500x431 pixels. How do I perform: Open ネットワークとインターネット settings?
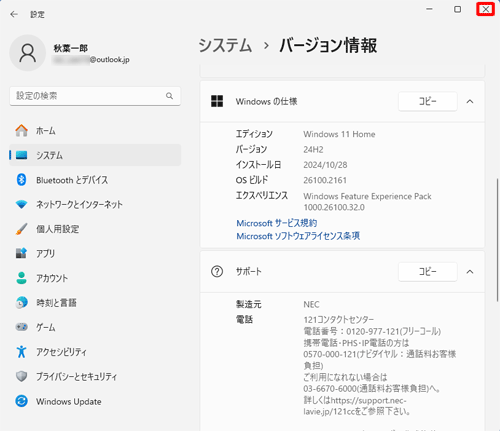(95, 204)
